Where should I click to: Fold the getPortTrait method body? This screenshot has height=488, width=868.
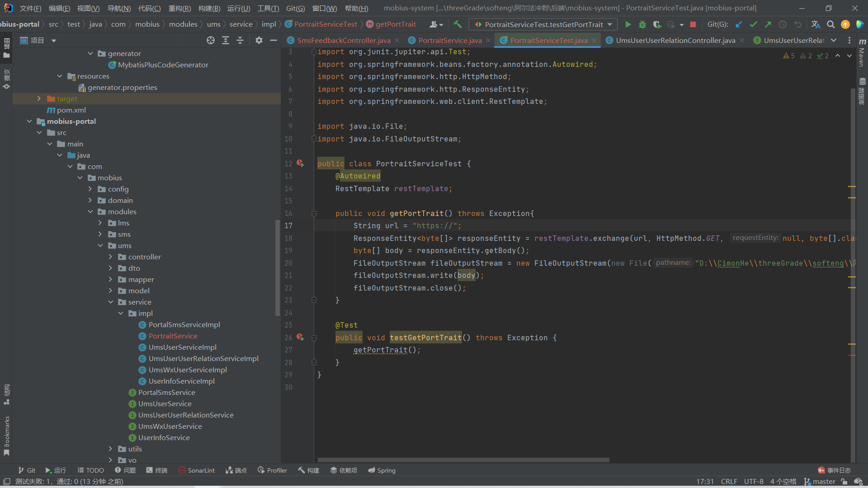click(314, 213)
